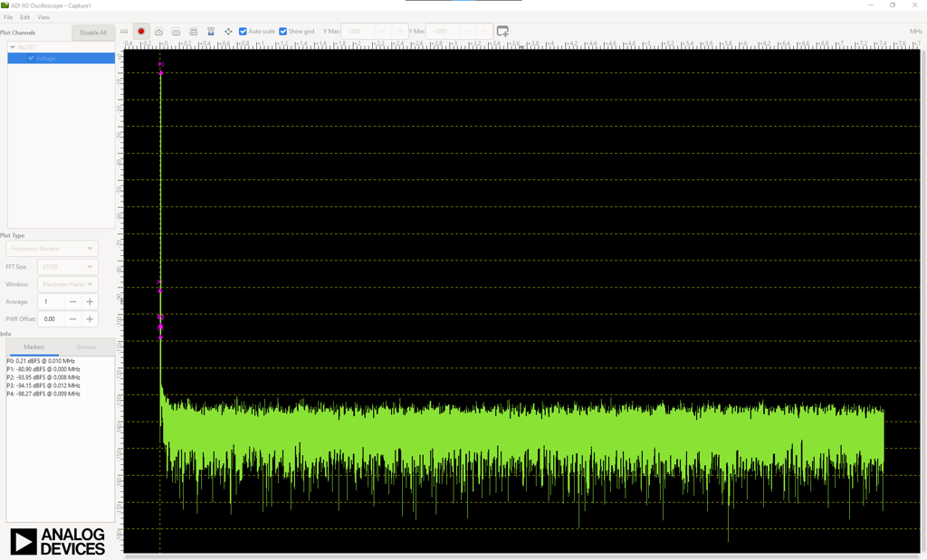The height and width of the screenshot is (560, 927).
Task: Click the ltc2387 device label
Action: tap(27, 47)
